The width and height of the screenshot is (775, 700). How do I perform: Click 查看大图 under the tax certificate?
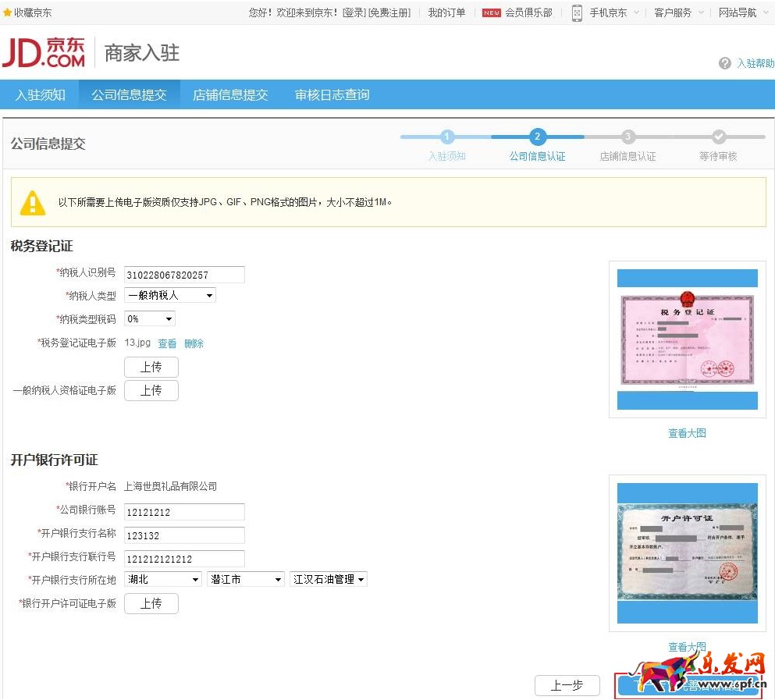pyautogui.click(x=686, y=433)
